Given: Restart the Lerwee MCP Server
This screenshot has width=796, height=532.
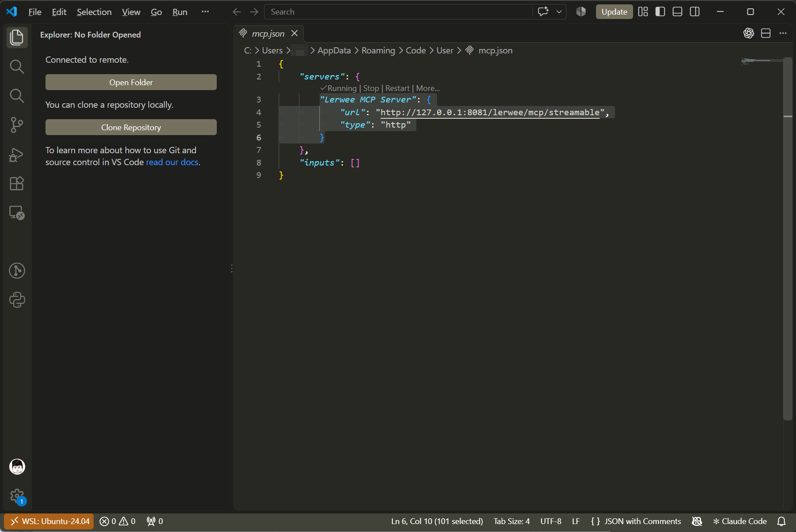Looking at the screenshot, I should pos(397,88).
